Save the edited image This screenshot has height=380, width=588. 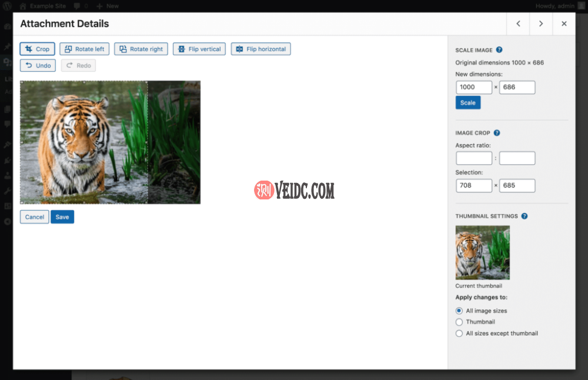coord(62,217)
